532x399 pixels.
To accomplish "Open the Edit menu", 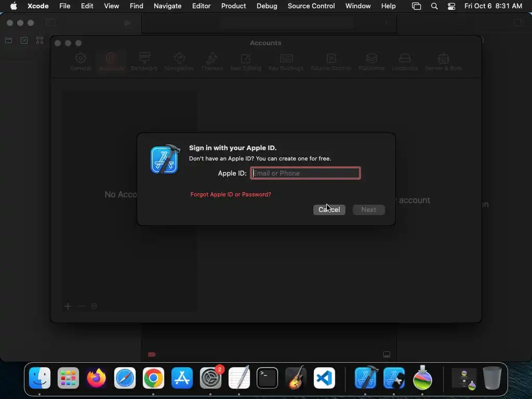I will coord(87,6).
